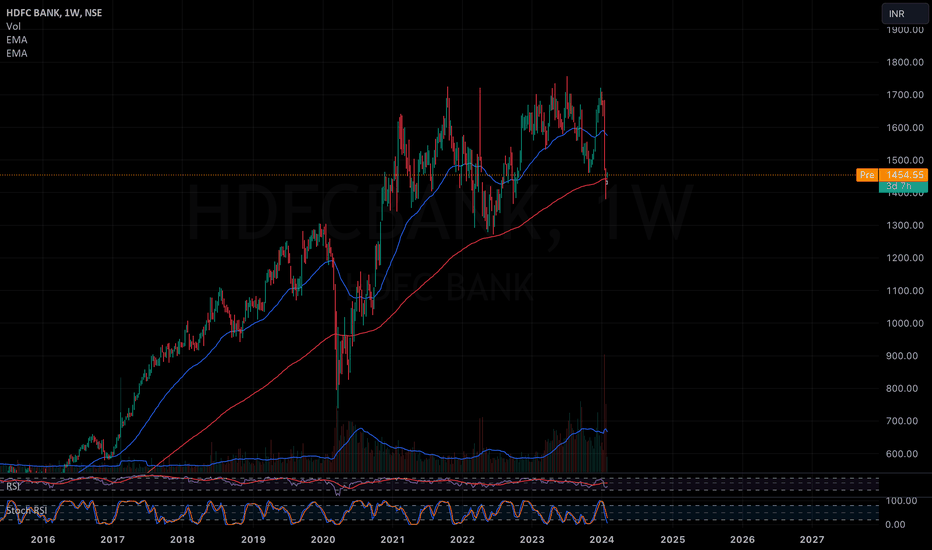Click the 1600.00 price axis value
The image size is (932, 550).
pyautogui.click(x=905, y=128)
